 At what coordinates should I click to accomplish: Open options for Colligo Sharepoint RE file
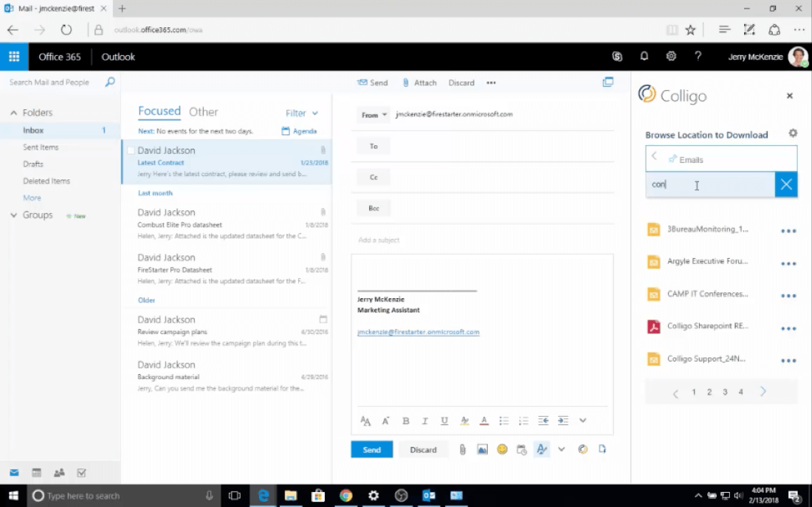(x=788, y=328)
